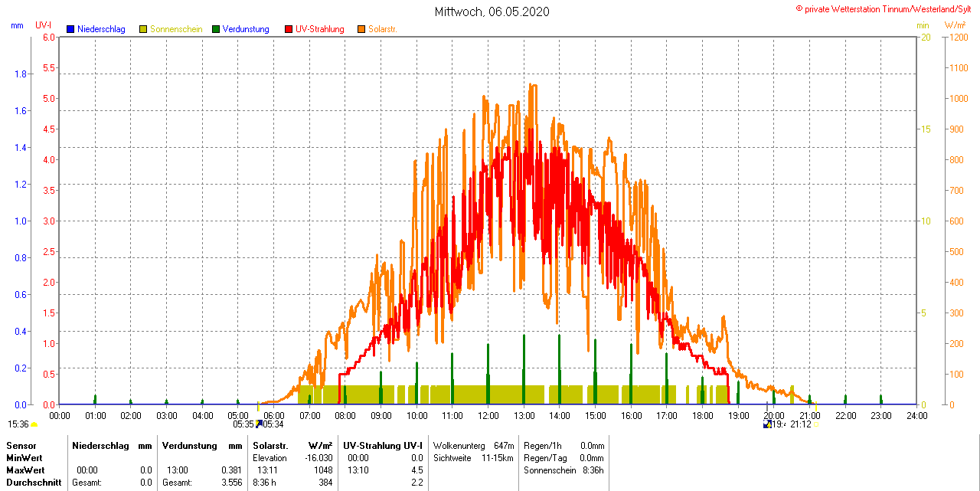Click the Solarstr. max time 13:11

tap(267, 470)
